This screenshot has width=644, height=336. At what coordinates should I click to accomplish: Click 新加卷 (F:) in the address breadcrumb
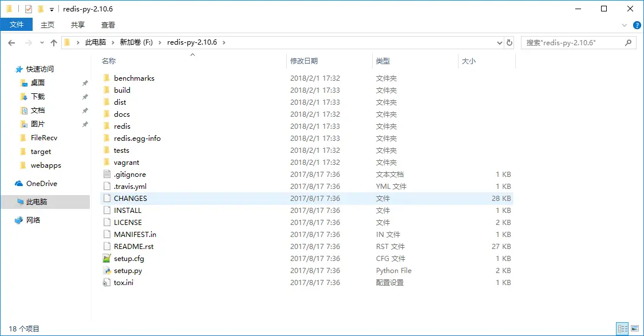pyautogui.click(x=136, y=42)
